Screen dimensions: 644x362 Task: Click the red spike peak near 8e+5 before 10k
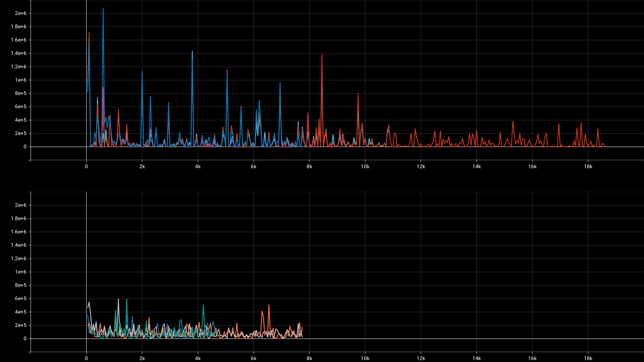[x=358, y=93]
